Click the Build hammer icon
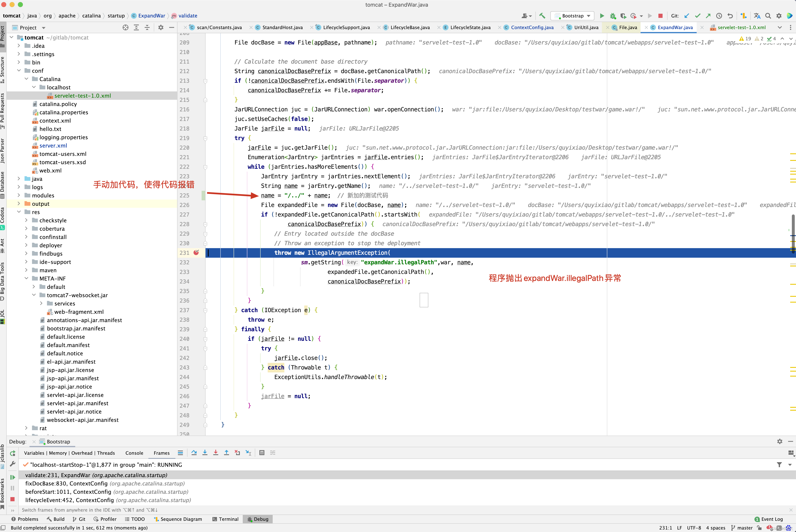The width and height of the screenshot is (796, 532). pyautogui.click(x=542, y=16)
